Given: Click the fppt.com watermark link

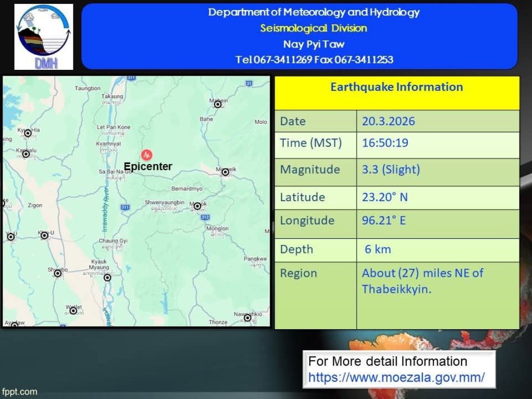Looking at the screenshot, I should point(19,392).
